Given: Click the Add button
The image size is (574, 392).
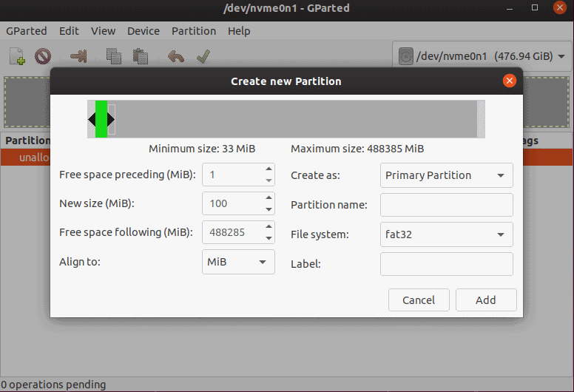Looking at the screenshot, I should [x=486, y=300].
